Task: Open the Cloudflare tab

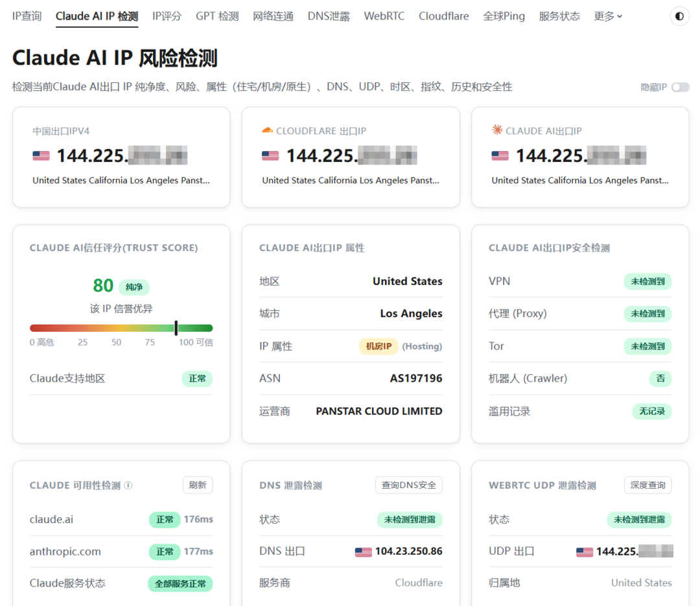Action: pyautogui.click(x=444, y=16)
